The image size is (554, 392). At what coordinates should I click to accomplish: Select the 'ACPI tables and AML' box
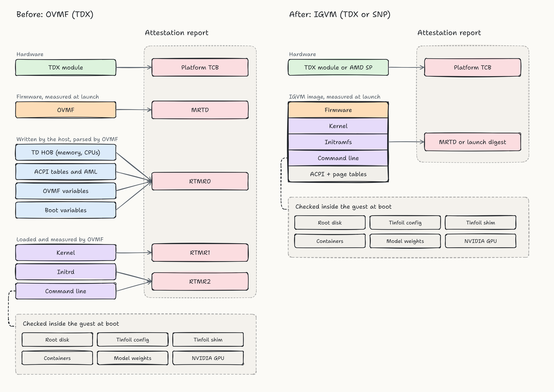[66, 172]
